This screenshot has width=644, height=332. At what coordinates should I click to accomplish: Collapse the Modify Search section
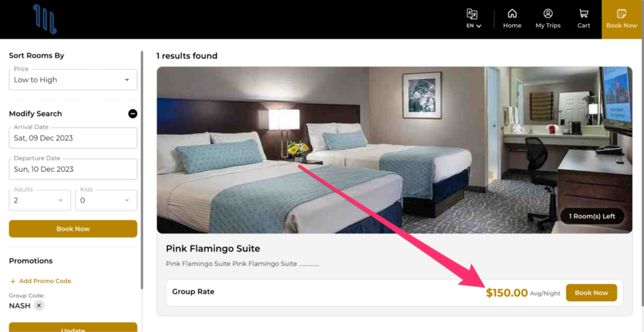pyautogui.click(x=133, y=113)
